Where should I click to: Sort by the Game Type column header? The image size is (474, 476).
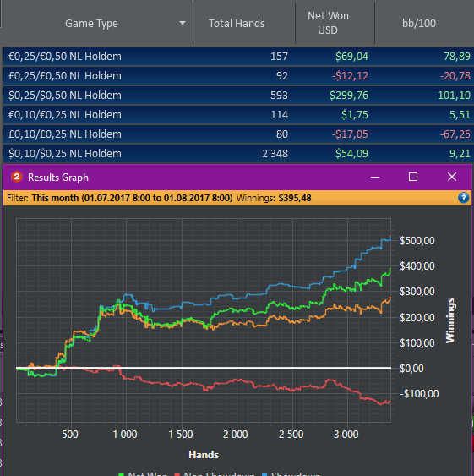pyautogui.click(x=91, y=24)
